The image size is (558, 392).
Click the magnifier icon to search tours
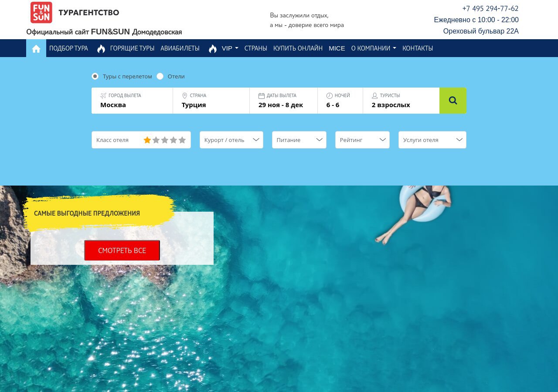(x=453, y=100)
